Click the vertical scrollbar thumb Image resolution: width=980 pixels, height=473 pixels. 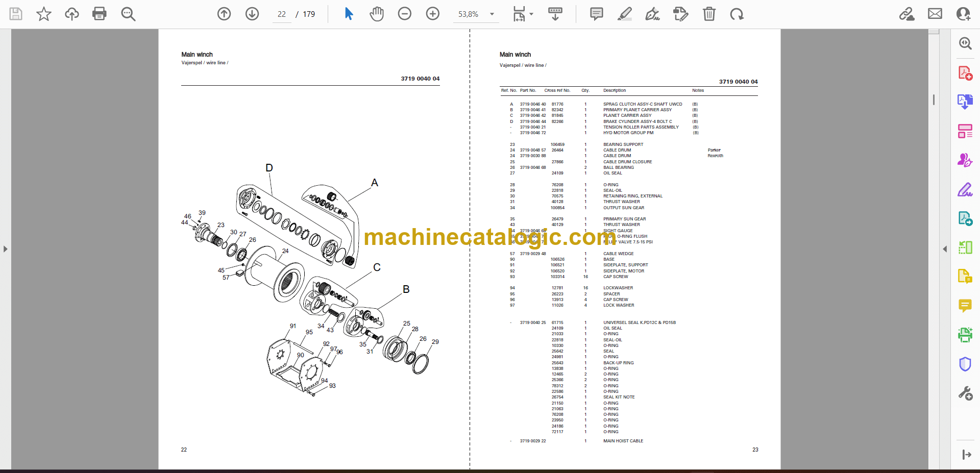934,99
